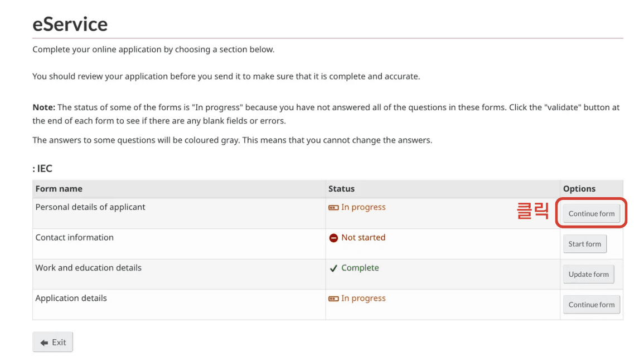Screen dimensions: 644x362
Task: Click the red 클릭 annotation text
Action: click(x=533, y=212)
